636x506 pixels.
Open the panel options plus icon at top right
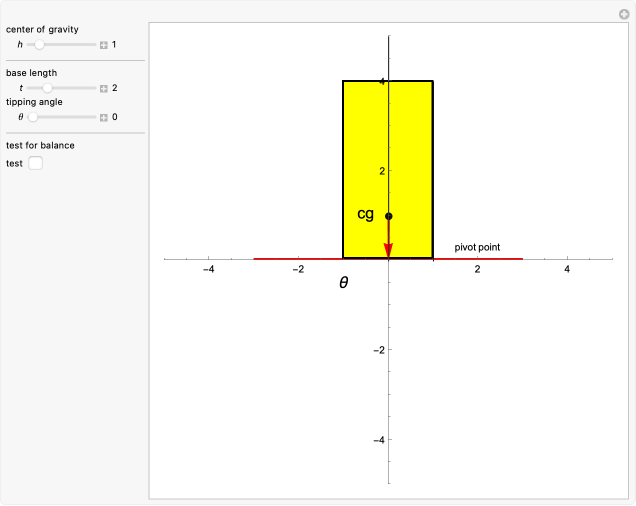(x=623, y=13)
